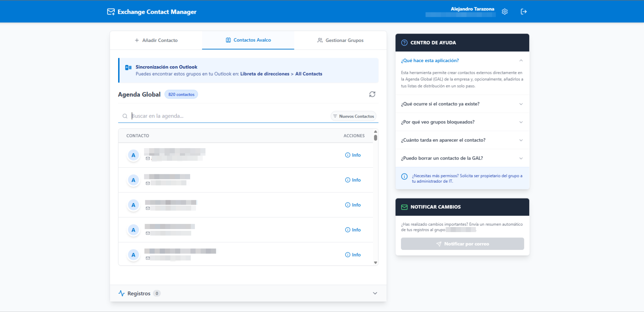Open Info for the second contact

353,180
